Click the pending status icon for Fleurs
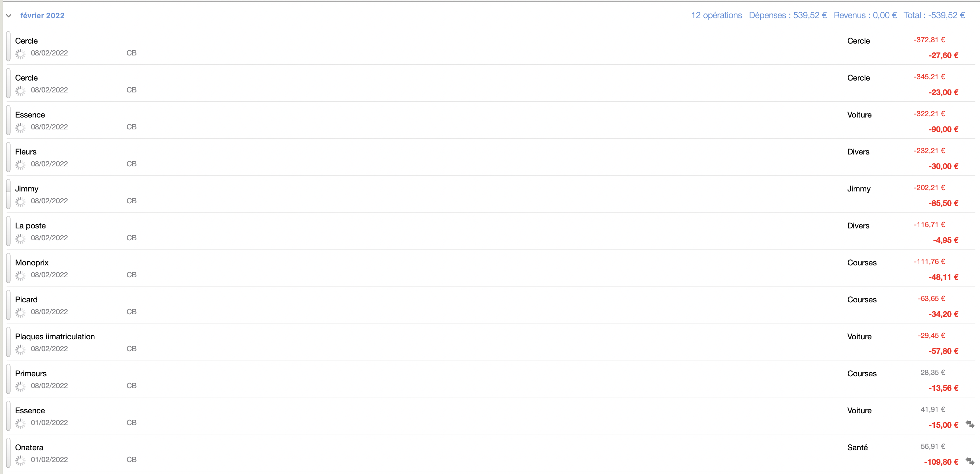This screenshot has height=474, width=980. pyautogui.click(x=20, y=164)
